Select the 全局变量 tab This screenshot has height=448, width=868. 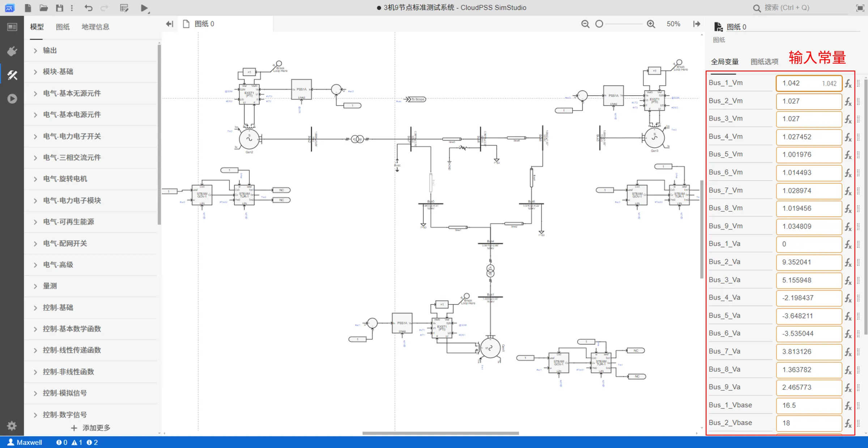pyautogui.click(x=725, y=62)
